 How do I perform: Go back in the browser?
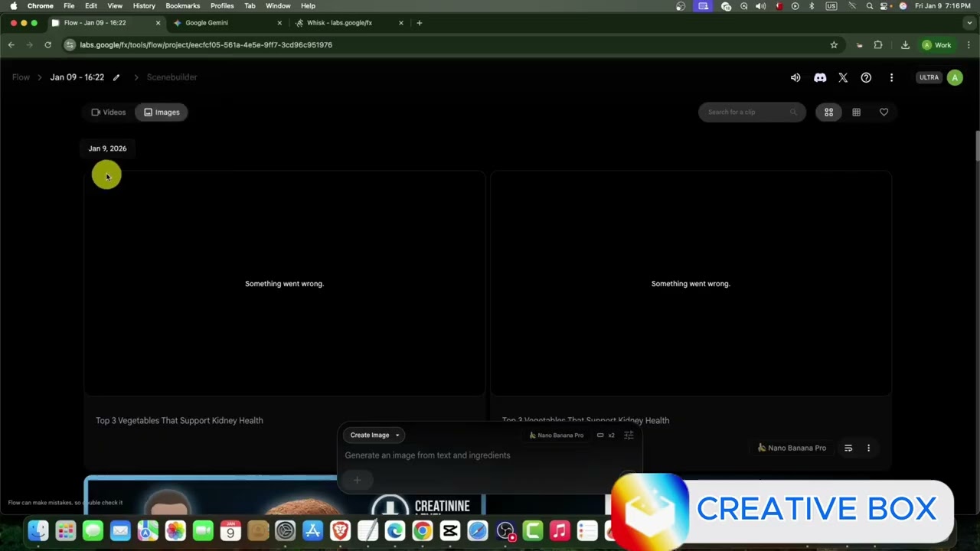click(x=11, y=45)
